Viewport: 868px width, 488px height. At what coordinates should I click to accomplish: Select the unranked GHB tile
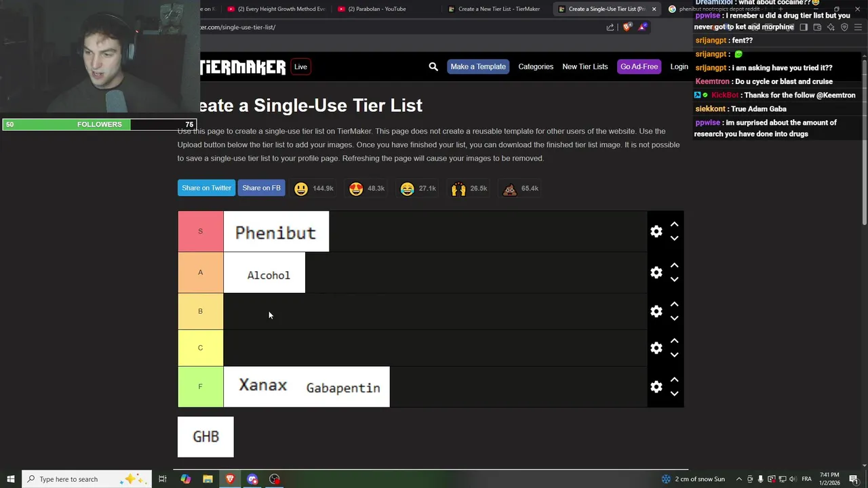[x=205, y=436]
